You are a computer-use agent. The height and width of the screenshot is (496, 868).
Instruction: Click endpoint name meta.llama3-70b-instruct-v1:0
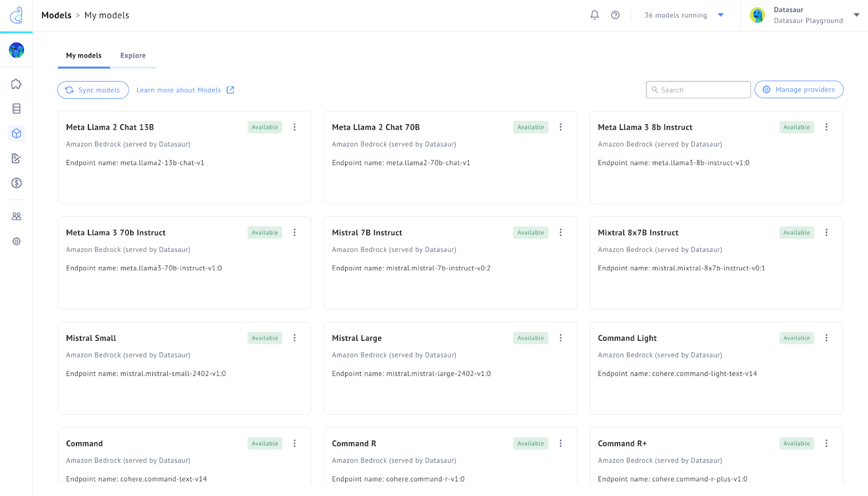coord(171,268)
